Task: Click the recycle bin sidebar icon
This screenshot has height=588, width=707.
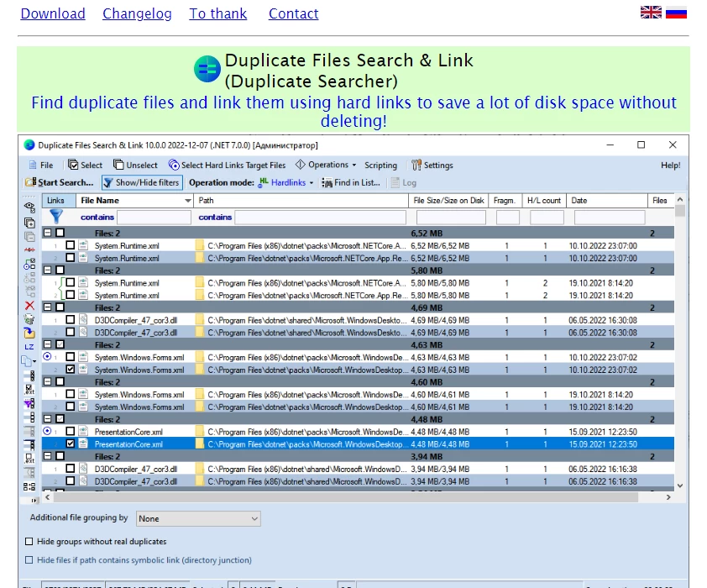Action: coord(29,319)
